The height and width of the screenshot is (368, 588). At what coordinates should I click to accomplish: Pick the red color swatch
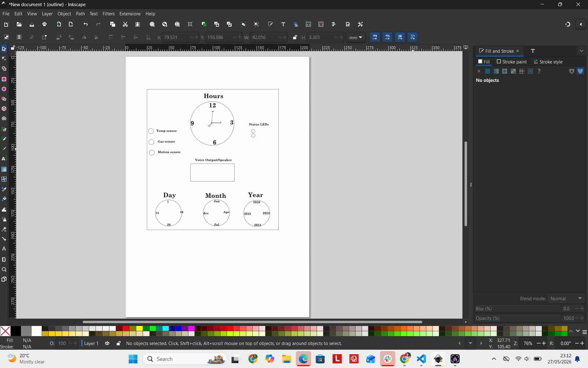126,328
